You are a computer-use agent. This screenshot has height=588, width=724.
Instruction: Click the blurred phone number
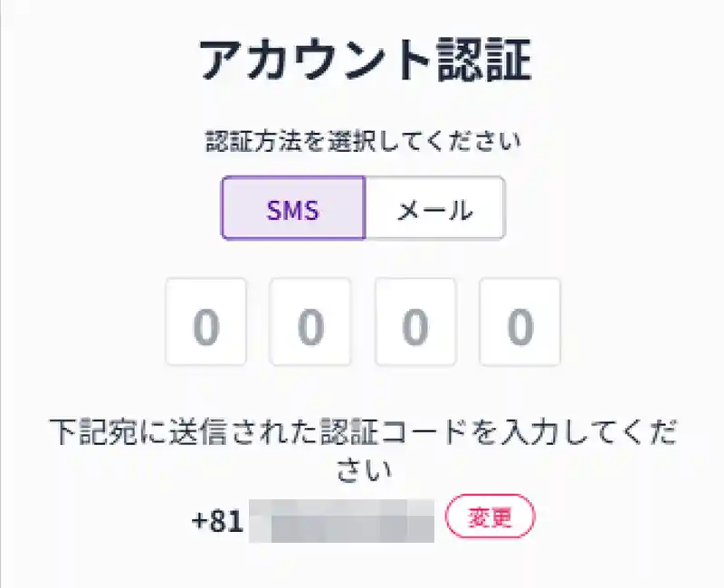(342, 520)
